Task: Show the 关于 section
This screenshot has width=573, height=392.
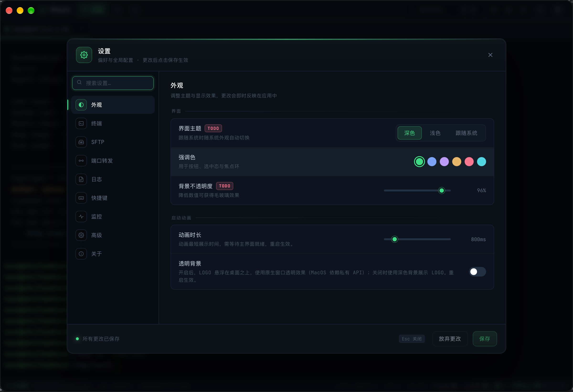Action: tap(113, 254)
